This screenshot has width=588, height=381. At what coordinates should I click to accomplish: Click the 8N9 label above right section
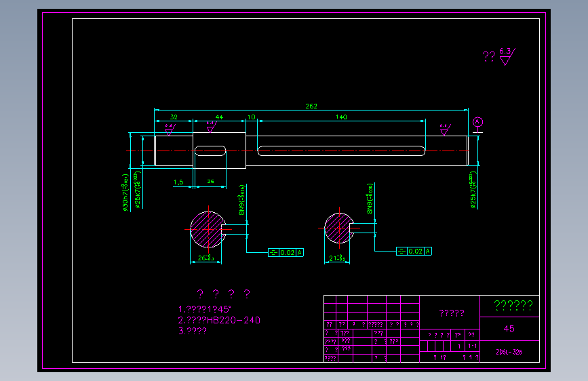(x=370, y=199)
